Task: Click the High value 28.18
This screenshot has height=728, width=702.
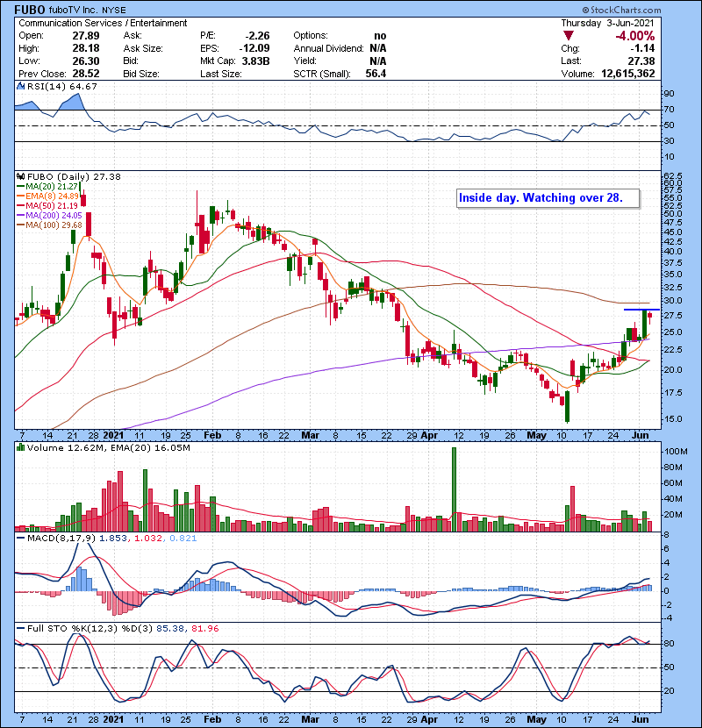Action: [x=86, y=48]
